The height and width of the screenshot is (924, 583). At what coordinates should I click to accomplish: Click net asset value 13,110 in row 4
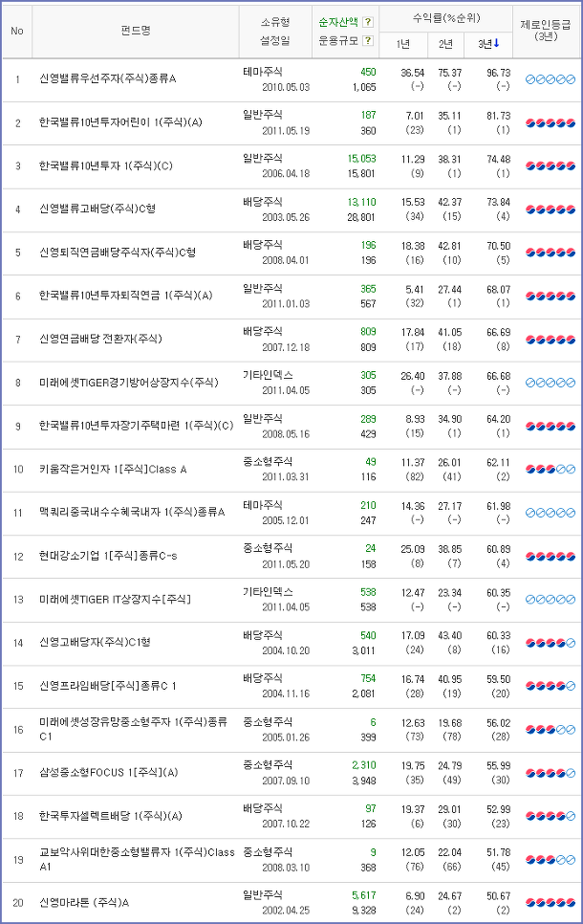[361, 202]
